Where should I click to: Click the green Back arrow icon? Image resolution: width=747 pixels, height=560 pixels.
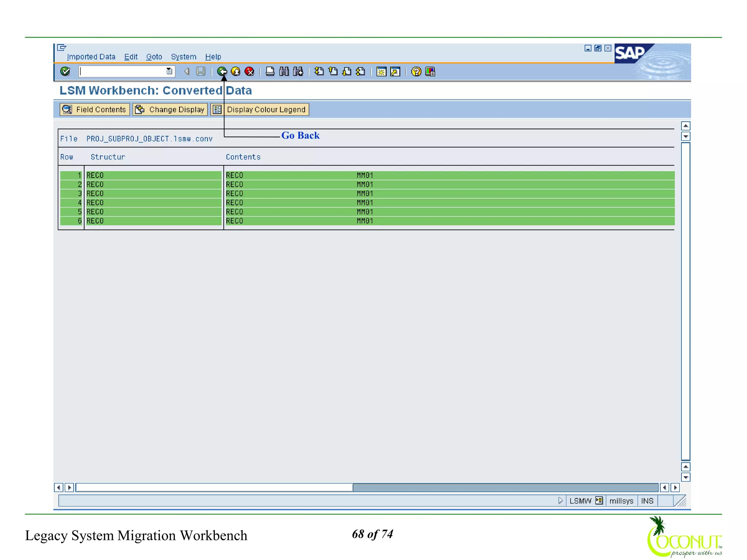coord(222,71)
